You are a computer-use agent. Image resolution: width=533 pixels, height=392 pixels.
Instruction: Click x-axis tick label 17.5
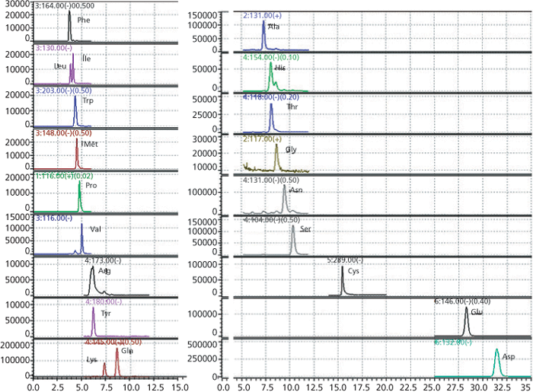[x=362, y=387]
